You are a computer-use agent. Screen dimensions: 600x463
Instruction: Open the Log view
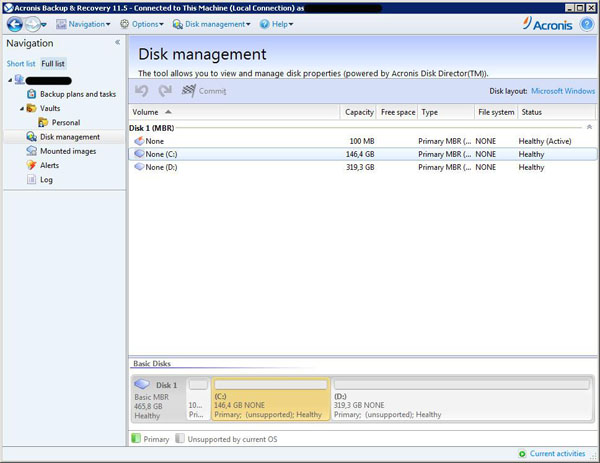click(46, 180)
